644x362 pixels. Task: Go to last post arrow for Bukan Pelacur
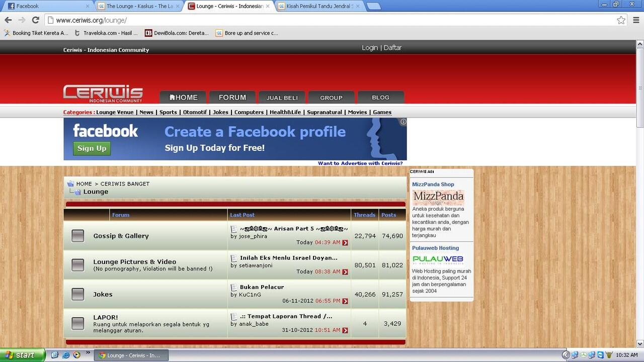[x=345, y=301]
